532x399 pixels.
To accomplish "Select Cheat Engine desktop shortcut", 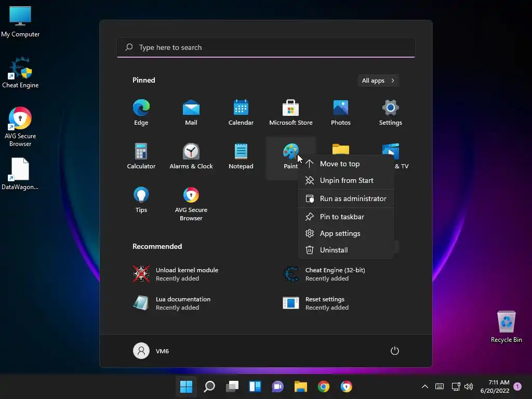I will pos(20,73).
